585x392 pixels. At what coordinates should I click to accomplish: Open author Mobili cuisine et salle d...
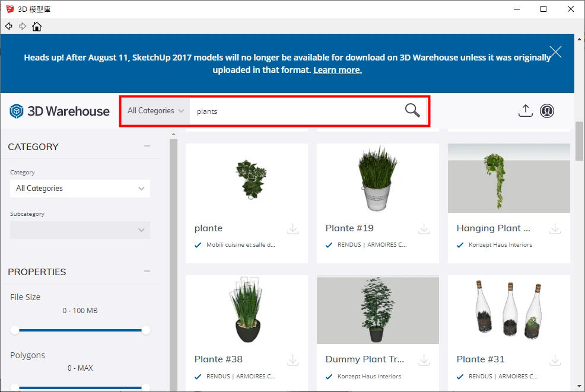point(241,245)
